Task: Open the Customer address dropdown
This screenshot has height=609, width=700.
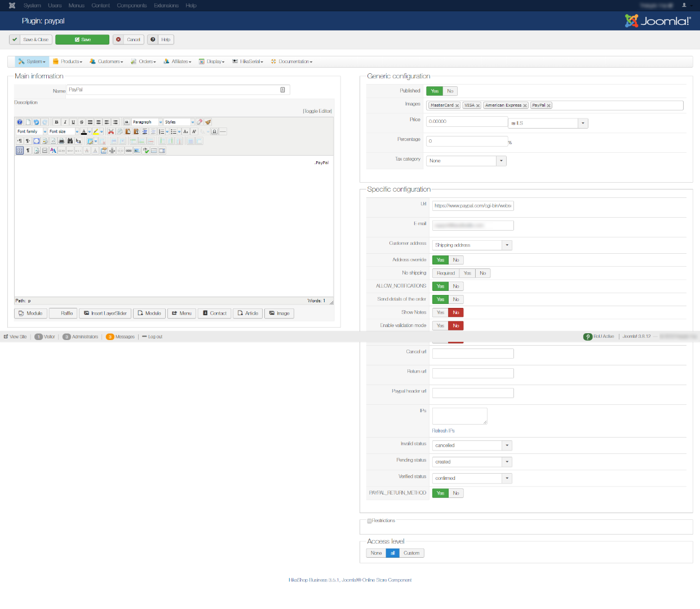Action: coord(472,245)
